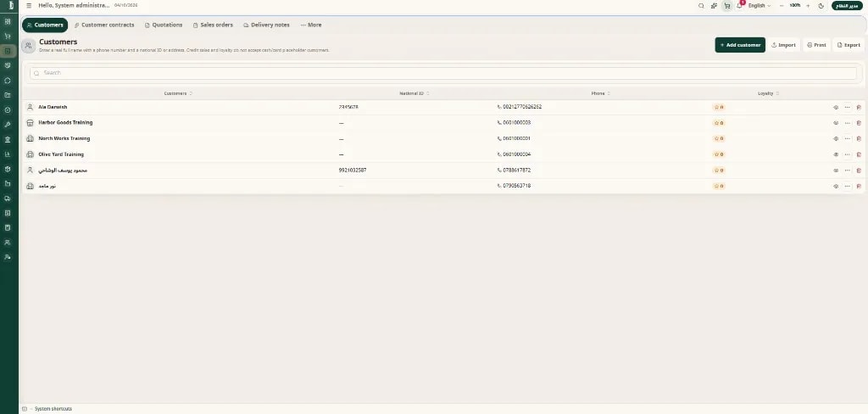Screen dimensions: 868x414
Task: Select the Ala Darwish customer row
Action: coord(442,108)
